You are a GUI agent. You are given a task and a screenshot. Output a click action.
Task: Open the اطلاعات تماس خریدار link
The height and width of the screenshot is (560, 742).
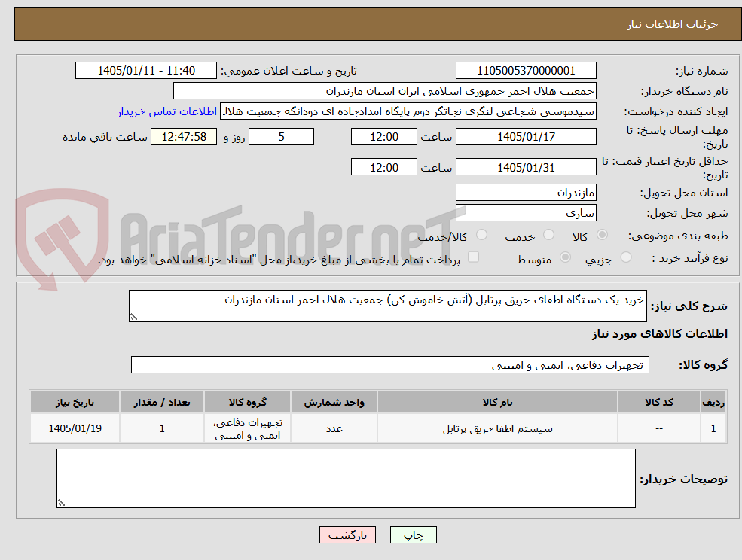(167, 111)
